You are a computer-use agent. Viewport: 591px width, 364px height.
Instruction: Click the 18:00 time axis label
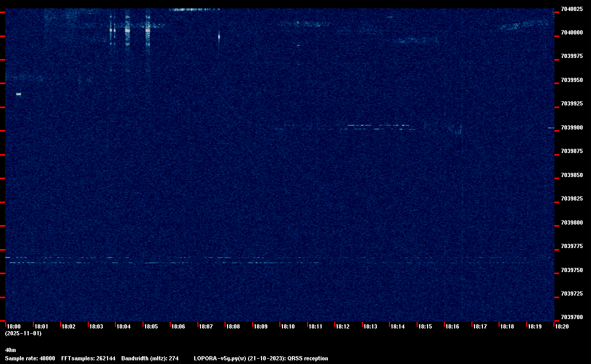pyautogui.click(x=14, y=326)
